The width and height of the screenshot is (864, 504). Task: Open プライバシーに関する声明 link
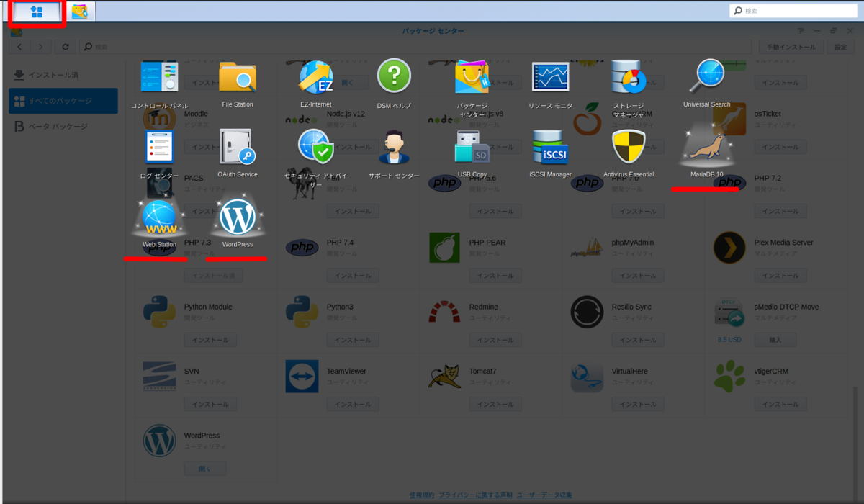point(476,495)
